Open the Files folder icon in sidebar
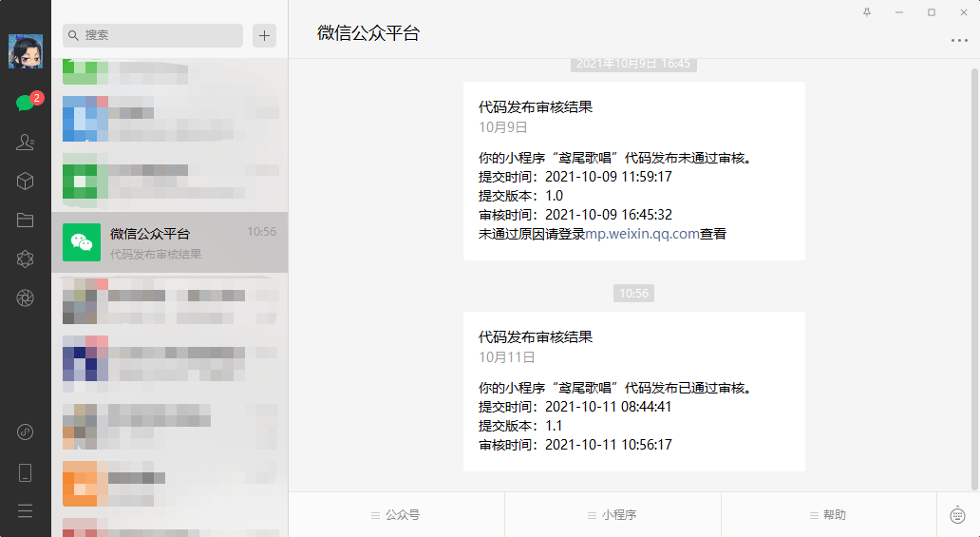This screenshot has width=980, height=537. coord(25,220)
